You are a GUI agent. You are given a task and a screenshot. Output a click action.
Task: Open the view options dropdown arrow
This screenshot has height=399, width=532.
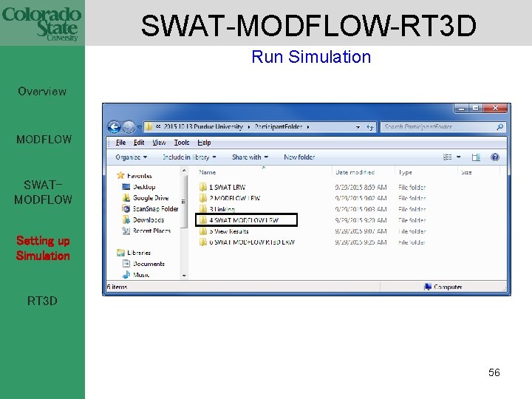tap(459, 157)
